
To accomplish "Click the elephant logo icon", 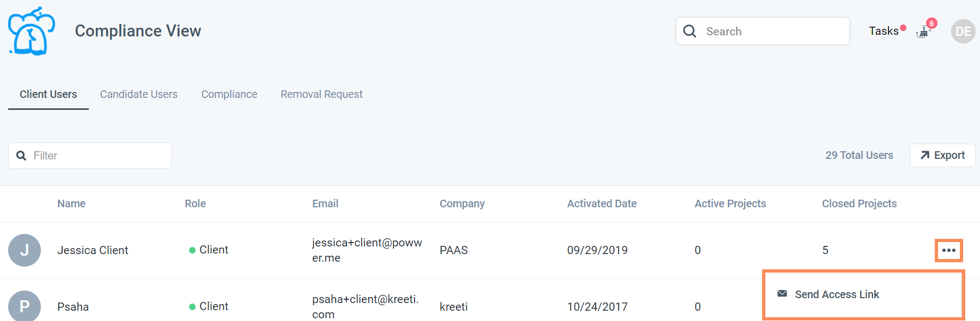I will pos(32,31).
